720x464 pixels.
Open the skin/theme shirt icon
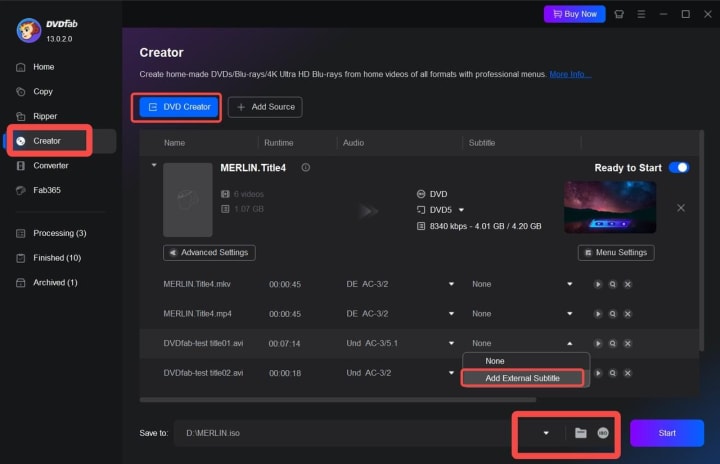click(619, 14)
